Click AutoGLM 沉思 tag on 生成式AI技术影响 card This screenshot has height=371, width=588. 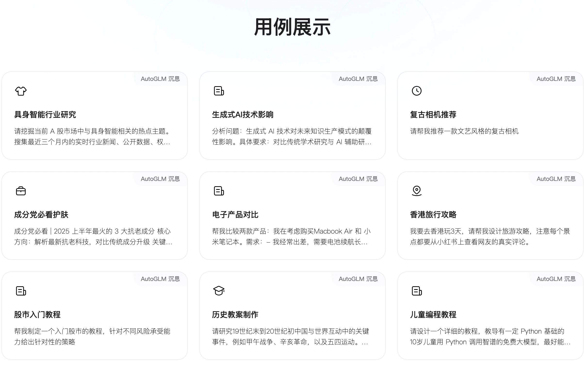pyautogui.click(x=358, y=79)
